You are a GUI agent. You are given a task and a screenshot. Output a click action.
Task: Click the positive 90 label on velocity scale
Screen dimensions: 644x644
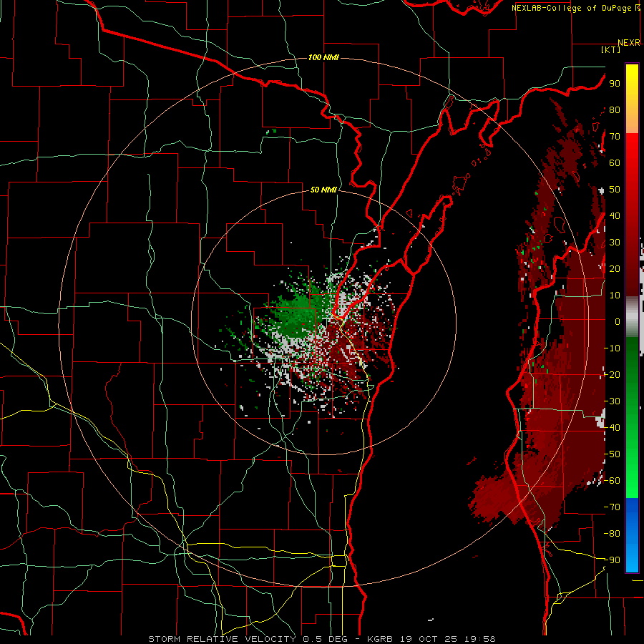tap(615, 84)
